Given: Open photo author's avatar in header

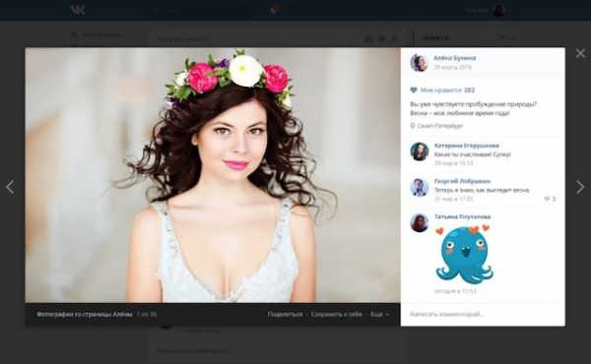Looking at the screenshot, I should coord(420,63).
